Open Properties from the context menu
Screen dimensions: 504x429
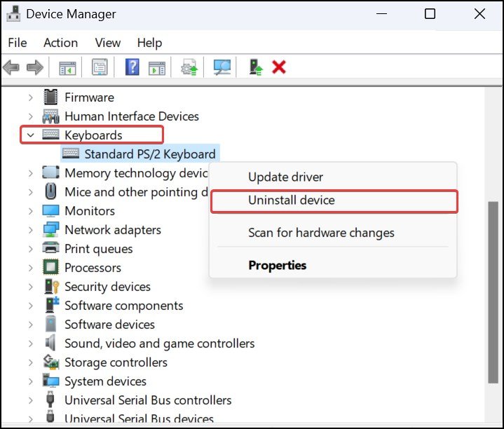click(x=277, y=266)
